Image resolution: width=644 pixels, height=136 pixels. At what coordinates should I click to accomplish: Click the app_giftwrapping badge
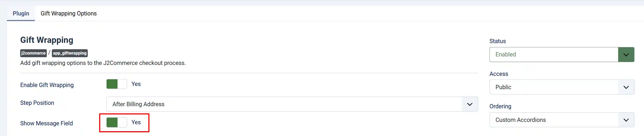click(x=70, y=53)
